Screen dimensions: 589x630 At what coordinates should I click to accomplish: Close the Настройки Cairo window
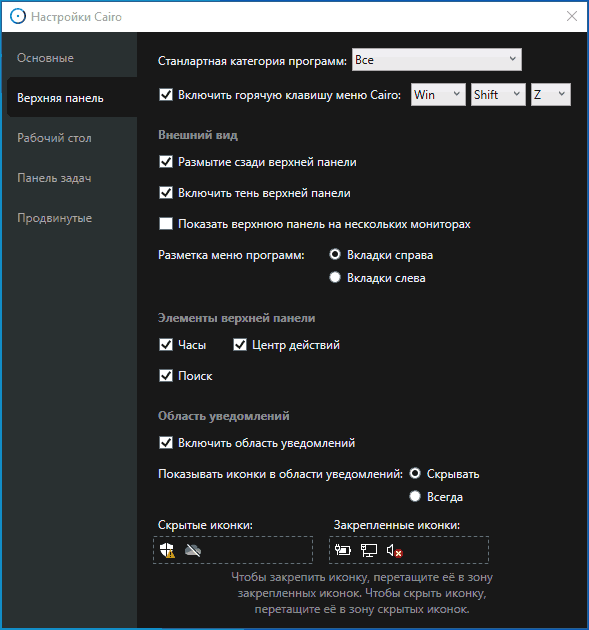pos(571,16)
